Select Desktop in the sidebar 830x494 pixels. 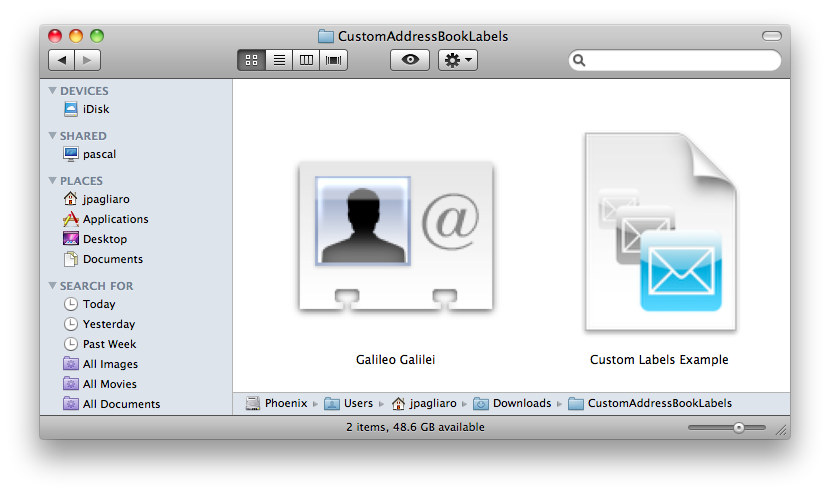[x=104, y=239]
